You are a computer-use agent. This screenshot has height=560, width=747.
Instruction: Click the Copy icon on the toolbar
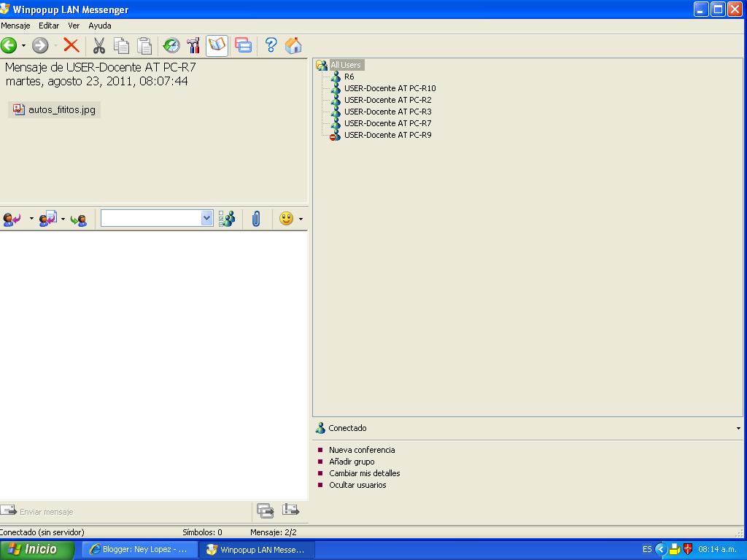coord(121,45)
